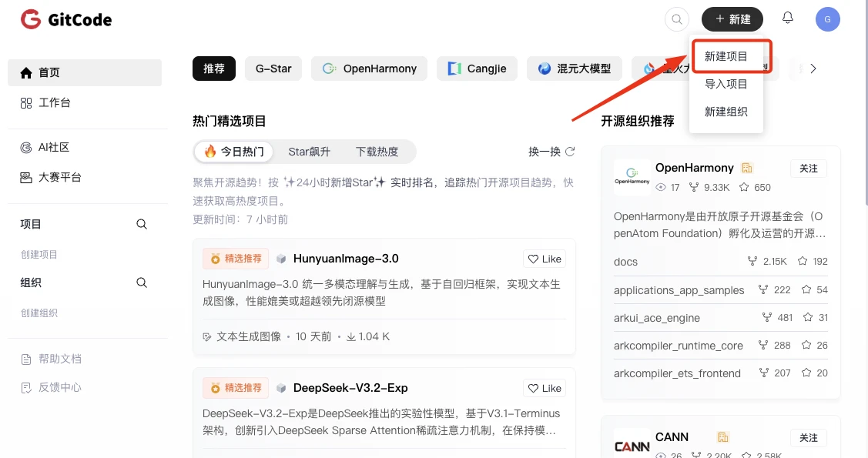Screen dimensions: 868x458
Task: Like the DeepSeek-V3.2-Exp project
Action: 545,388
